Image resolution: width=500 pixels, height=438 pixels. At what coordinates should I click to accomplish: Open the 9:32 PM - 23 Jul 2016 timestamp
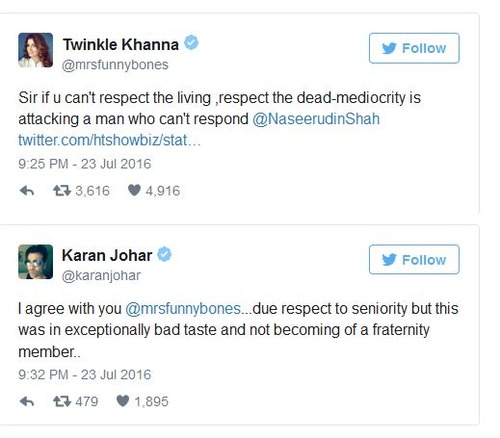pos(85,375)
